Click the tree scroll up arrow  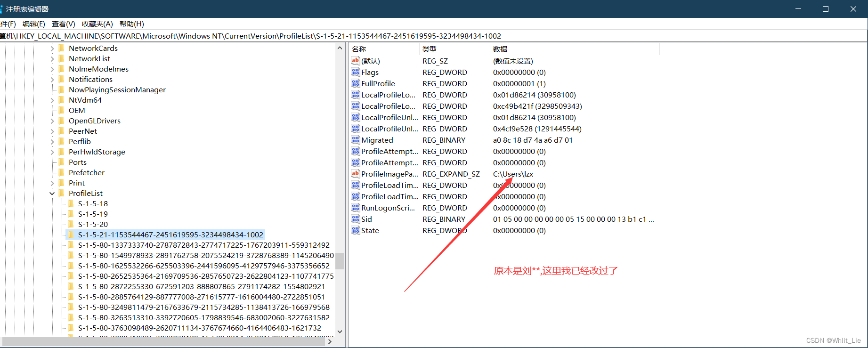(340, 48)
